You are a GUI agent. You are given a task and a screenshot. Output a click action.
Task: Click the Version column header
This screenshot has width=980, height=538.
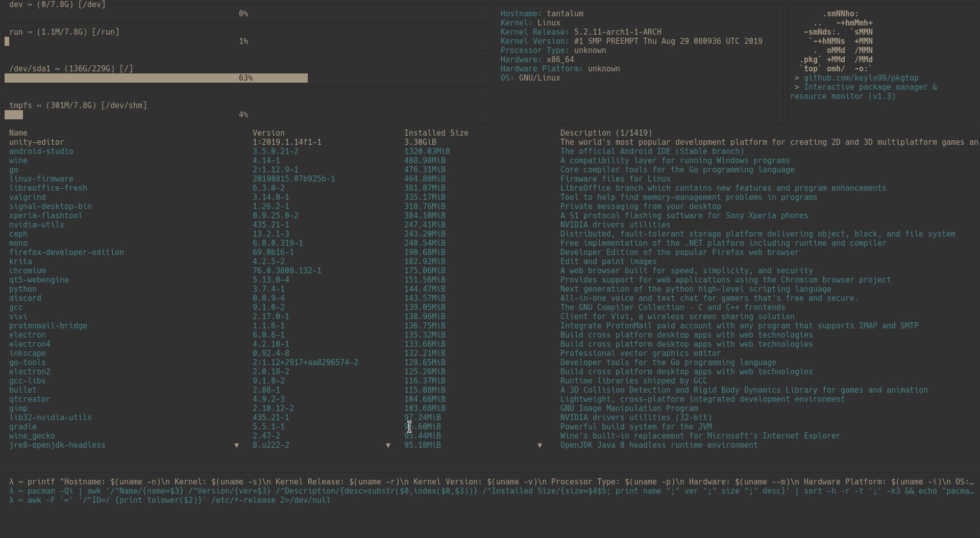click(268, 133)
